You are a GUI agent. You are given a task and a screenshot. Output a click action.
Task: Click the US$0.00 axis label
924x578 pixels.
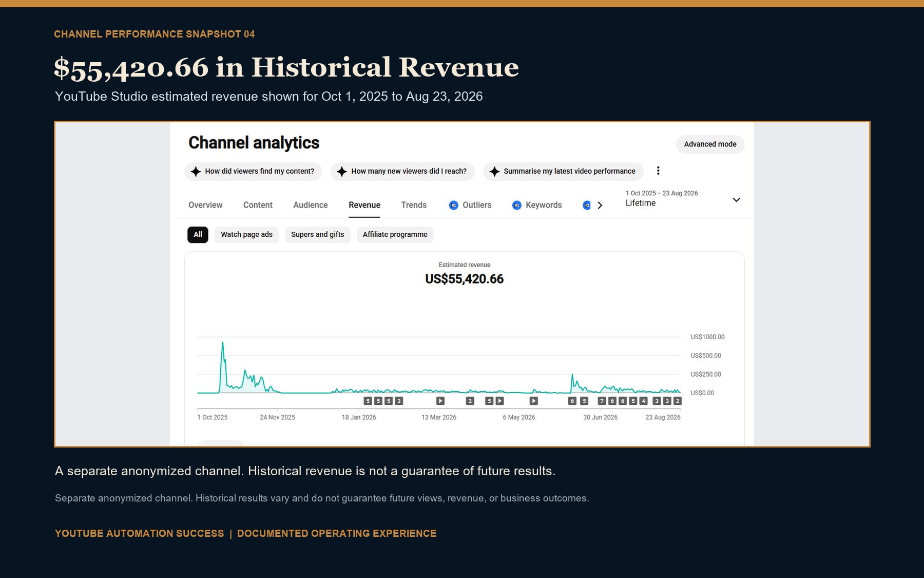702,393
